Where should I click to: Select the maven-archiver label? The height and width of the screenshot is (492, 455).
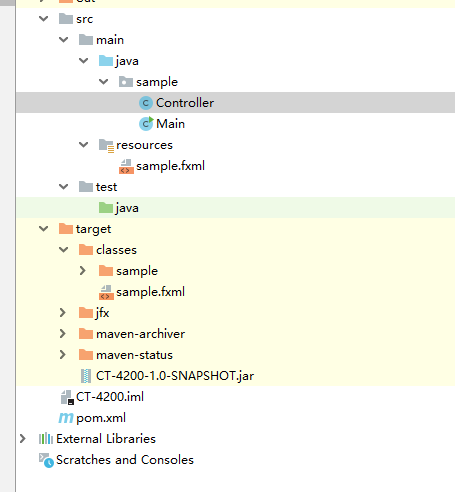(140, 334)
